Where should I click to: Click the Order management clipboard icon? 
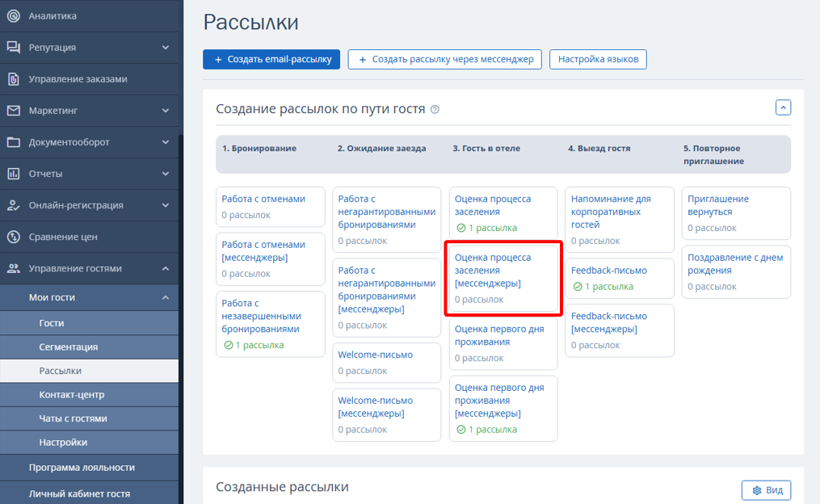coord(13,79)
